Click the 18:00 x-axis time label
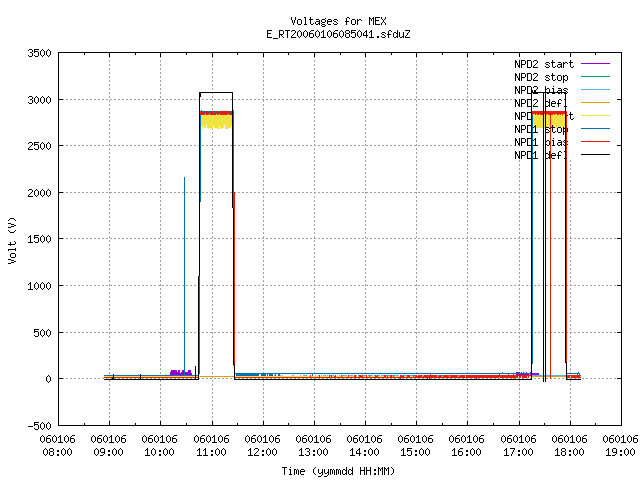The width and height of the screenshot is (640, 480). 569,452
